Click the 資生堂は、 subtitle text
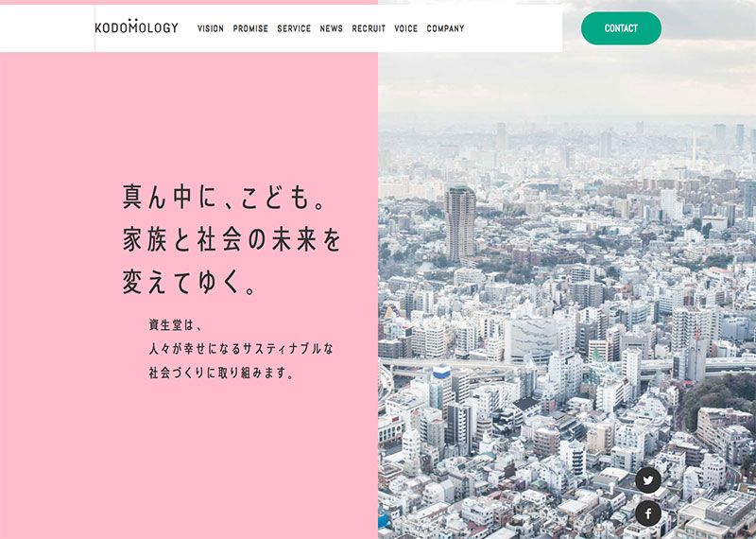This screenshot has height=539, width=756. click(x=176, y=324)
